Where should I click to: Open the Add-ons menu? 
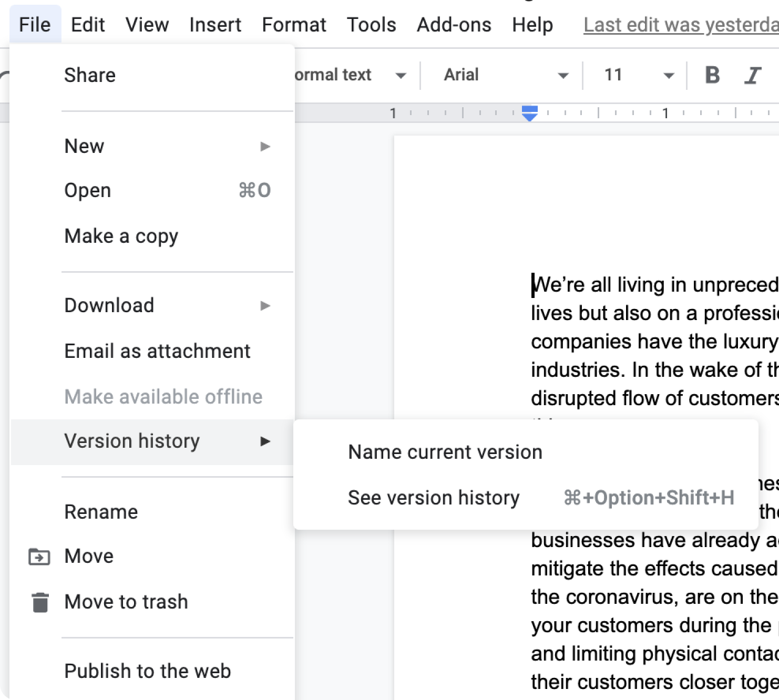pos(454,24)
